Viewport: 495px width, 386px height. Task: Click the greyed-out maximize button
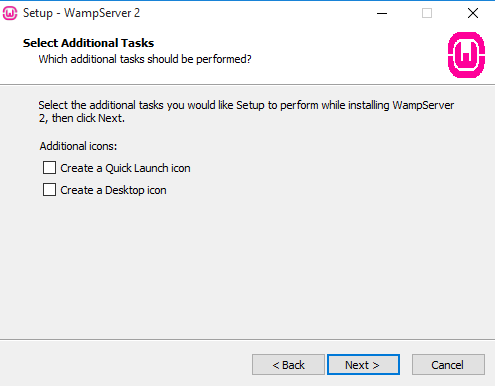coord(427,13)
